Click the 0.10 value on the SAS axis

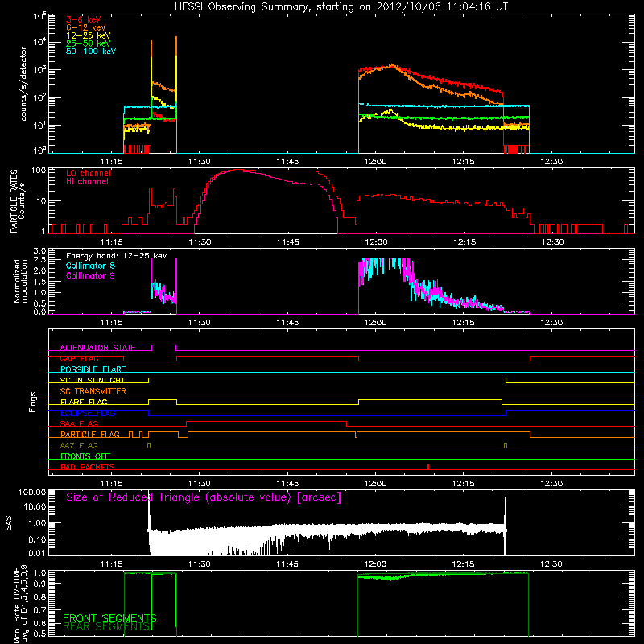pos(37,539)
